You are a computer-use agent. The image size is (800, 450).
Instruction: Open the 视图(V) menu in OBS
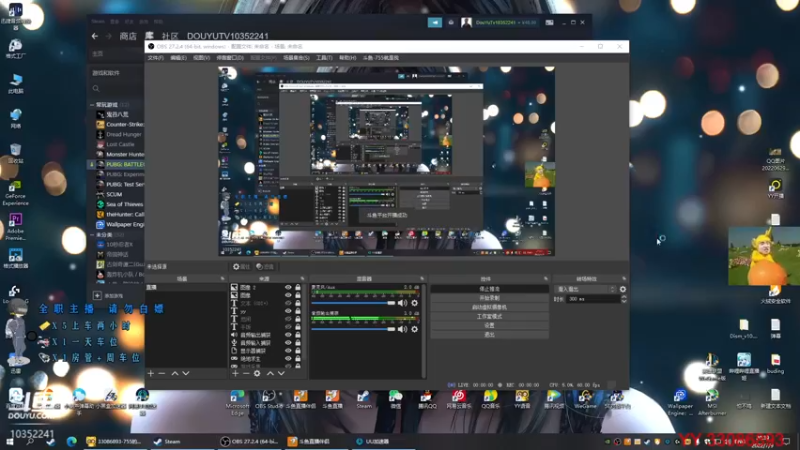click(x=202, y=58)
